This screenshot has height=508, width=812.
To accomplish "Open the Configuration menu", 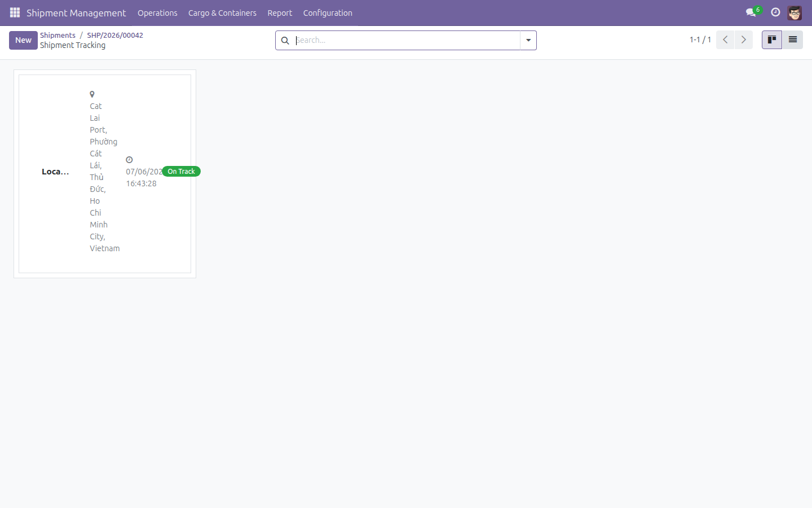I will tap(328, 13).
